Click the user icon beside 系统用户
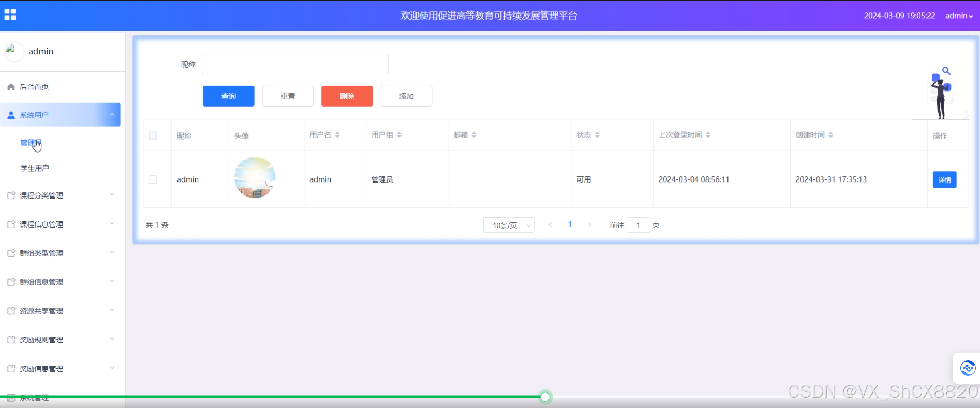This screenshot has width=980, height=408. click(x=11, y=115)
